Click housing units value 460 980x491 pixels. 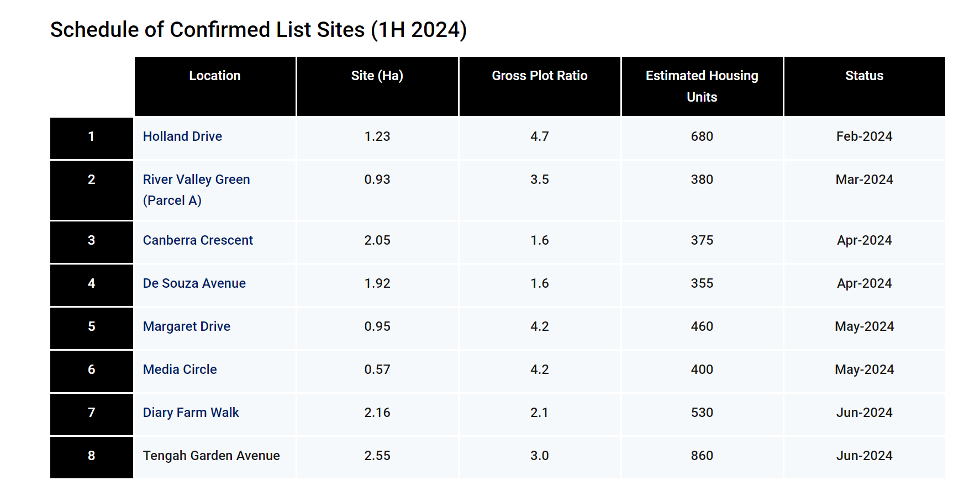(x=702, y=326)
